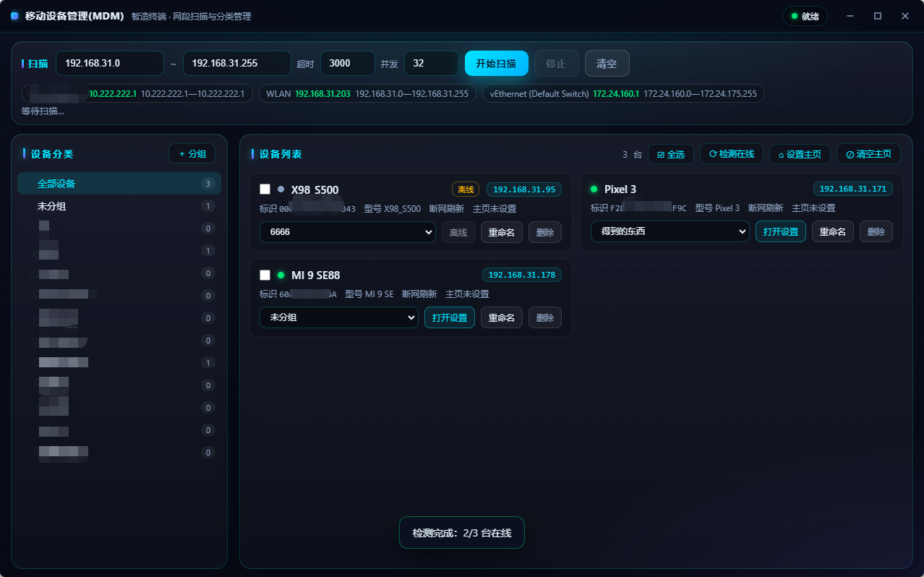
Task: Start scanning with 开始扫描
Action: (496, 64)
